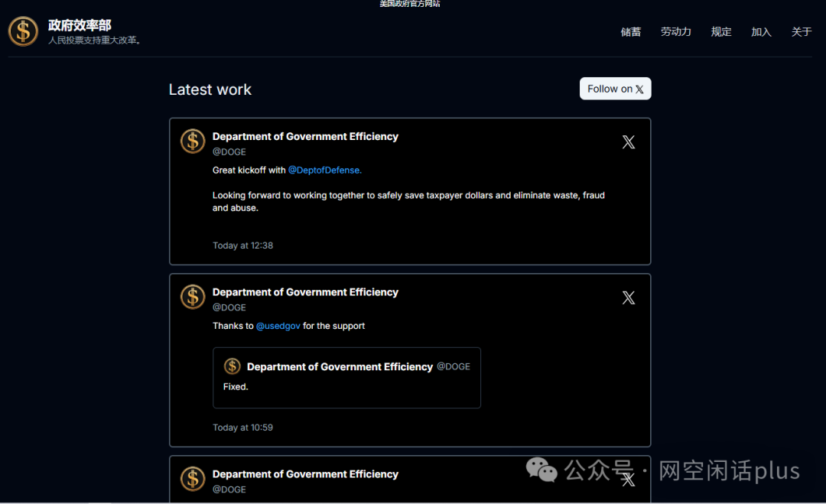Open the 关于 nav item
Image resolution: width=826 pixels, height=504 pixels.
pyautogui.click(x=802, y=32)
